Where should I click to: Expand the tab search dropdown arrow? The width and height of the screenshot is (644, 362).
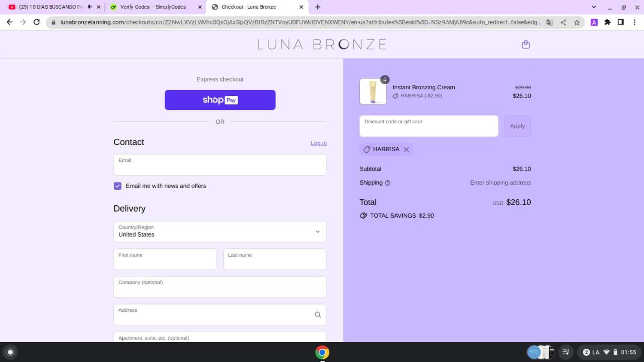pyautogui.click(x=594, y=7)
